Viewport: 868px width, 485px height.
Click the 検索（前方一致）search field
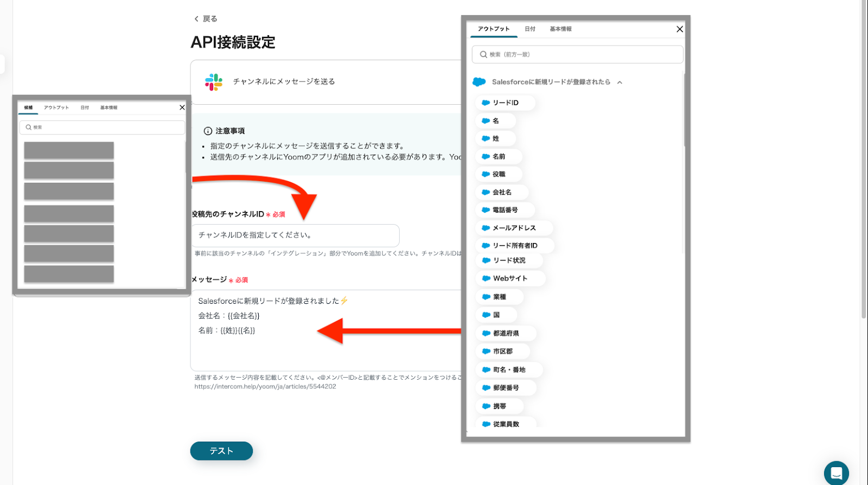578,54
